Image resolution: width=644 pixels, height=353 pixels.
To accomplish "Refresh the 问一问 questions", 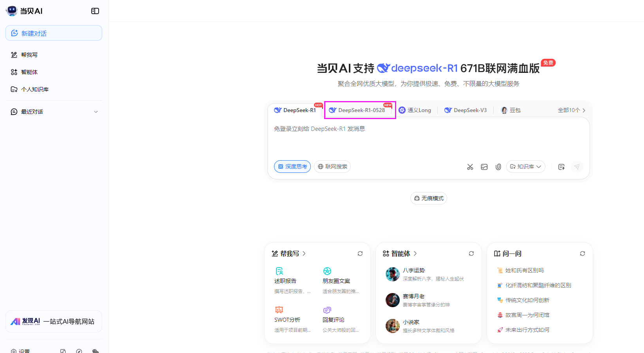I will click(x=583, y=253).
